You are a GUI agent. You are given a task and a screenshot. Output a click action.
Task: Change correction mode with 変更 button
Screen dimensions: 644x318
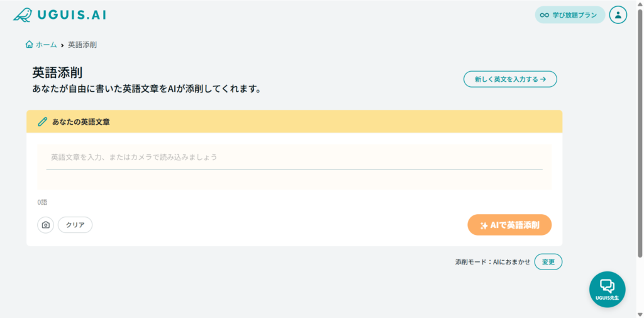[x=548, y=262]
